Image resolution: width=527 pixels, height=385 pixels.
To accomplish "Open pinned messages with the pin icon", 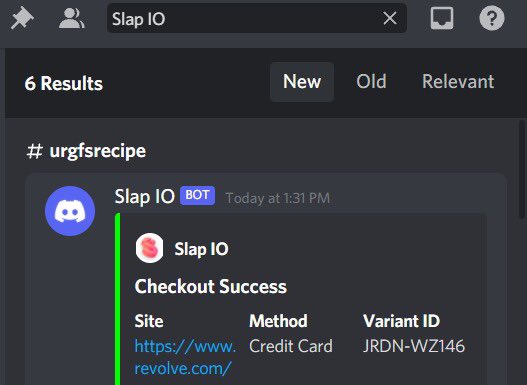I will 22,18.
